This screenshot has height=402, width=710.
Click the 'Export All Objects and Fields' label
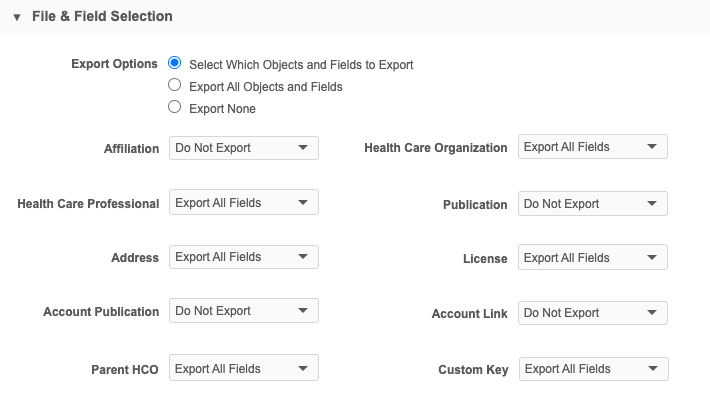[x=265, y=87]
